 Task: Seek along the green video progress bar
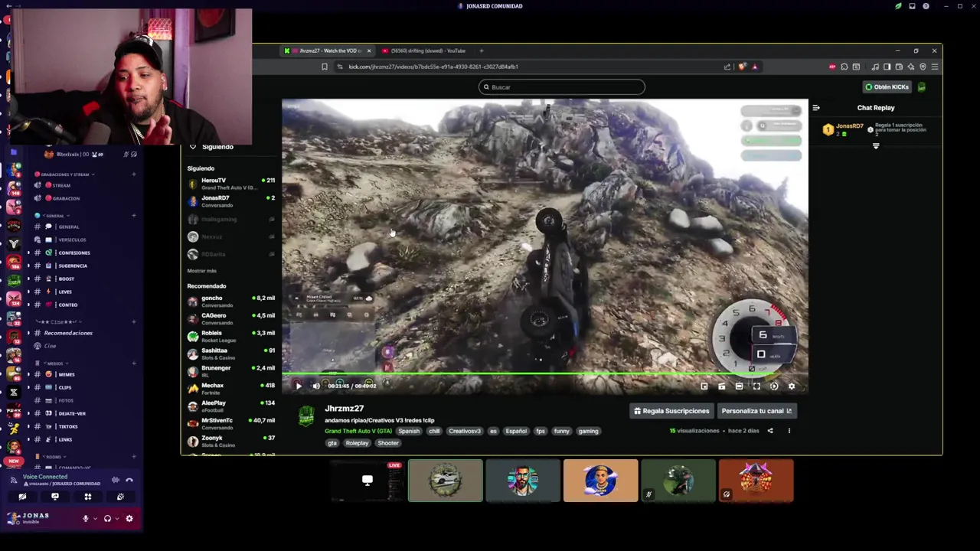point(544,375)
